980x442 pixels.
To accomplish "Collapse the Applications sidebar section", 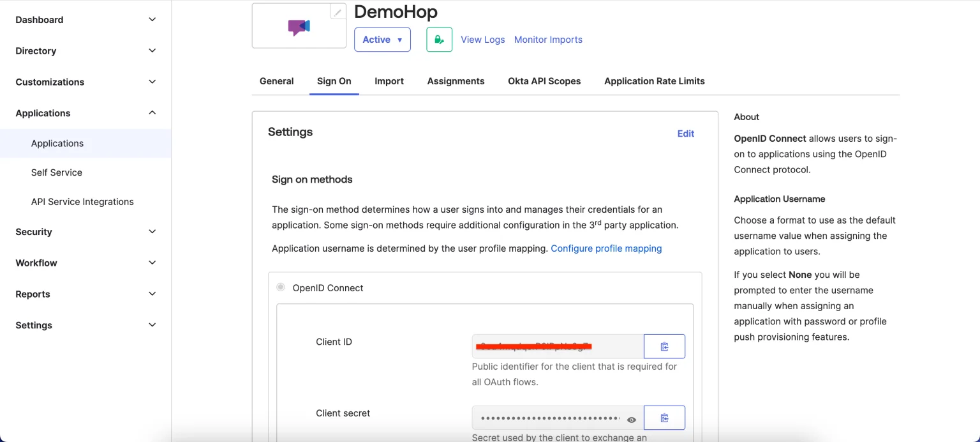I will [85, 113].
